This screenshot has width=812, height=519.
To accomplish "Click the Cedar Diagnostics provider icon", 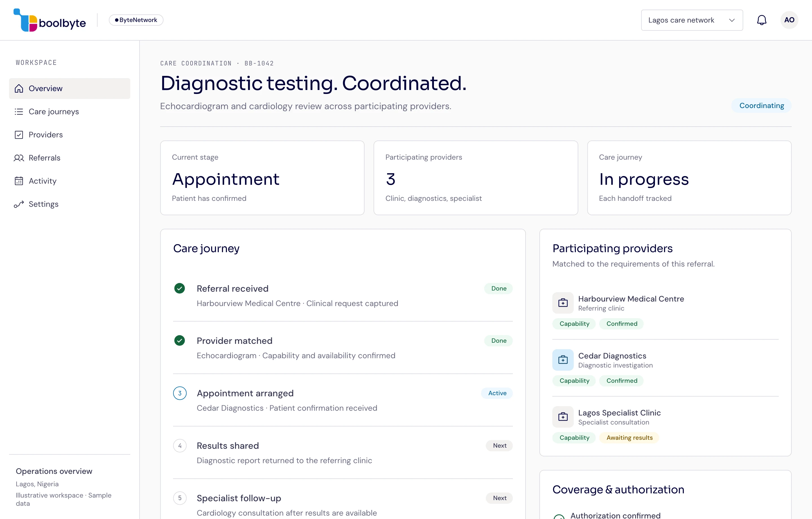I will tap(563, 360).
